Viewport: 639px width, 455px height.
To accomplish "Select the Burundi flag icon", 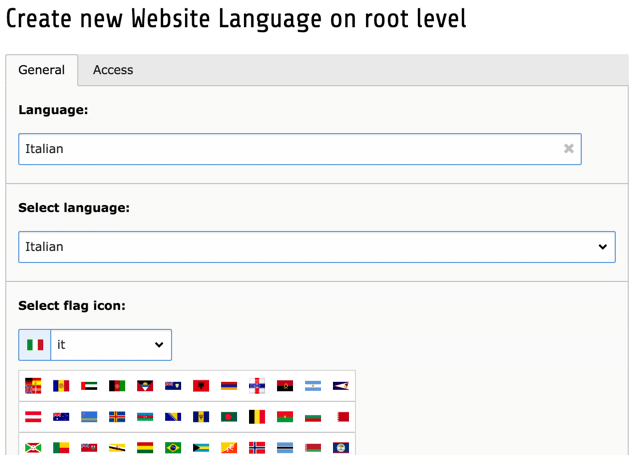I will tap(33, 448).
